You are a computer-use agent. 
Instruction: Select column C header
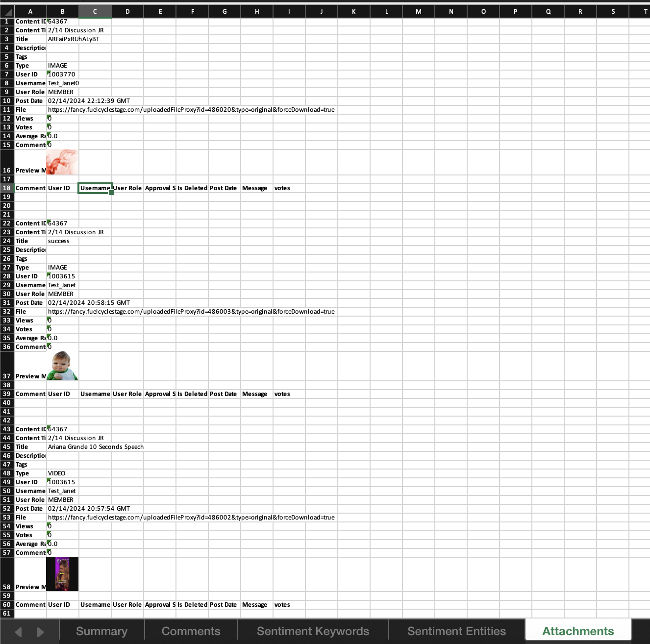click(95, 11)
